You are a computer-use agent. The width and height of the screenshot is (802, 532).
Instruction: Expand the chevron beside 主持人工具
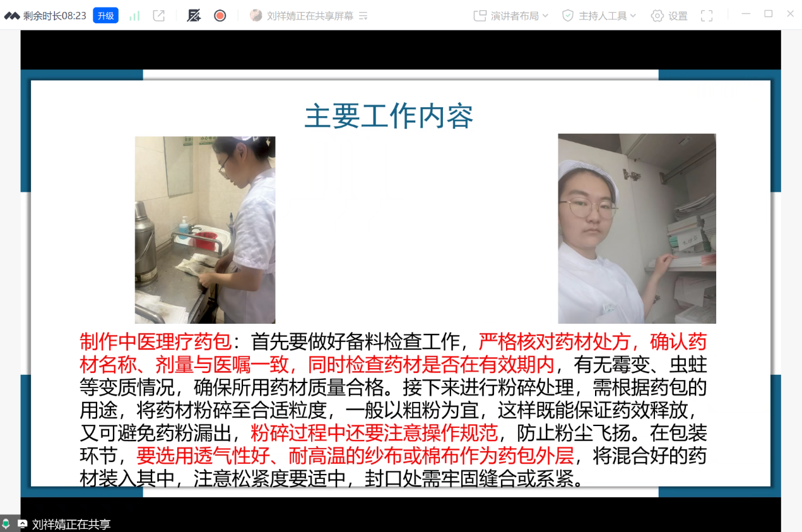click(x=633, y=16)
